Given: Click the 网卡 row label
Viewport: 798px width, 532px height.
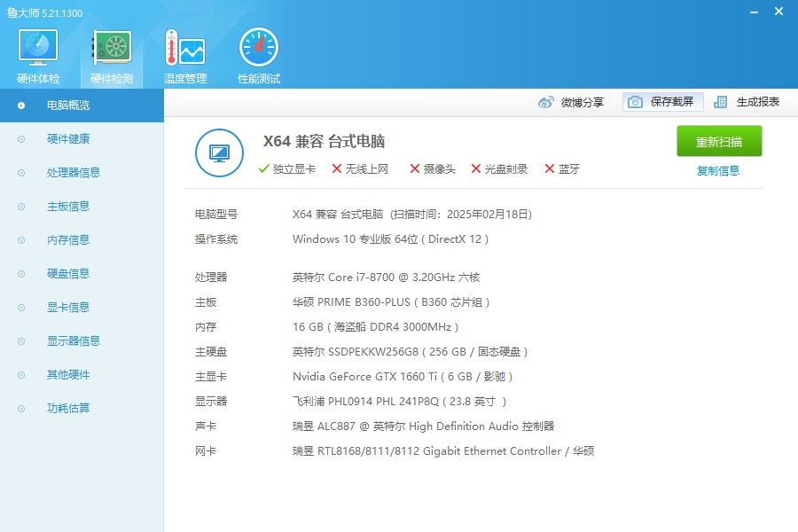Looking at the screenshot, I should [x=206, y=451].
